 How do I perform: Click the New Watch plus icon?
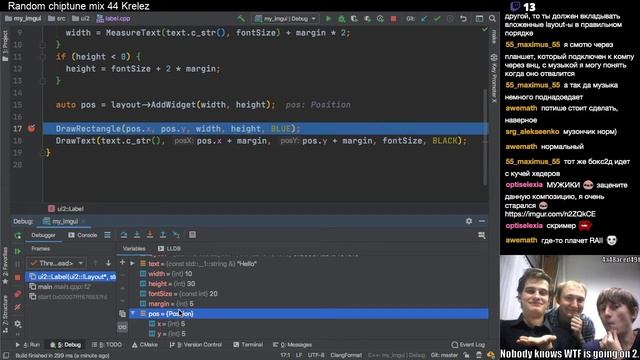point(122,262)
